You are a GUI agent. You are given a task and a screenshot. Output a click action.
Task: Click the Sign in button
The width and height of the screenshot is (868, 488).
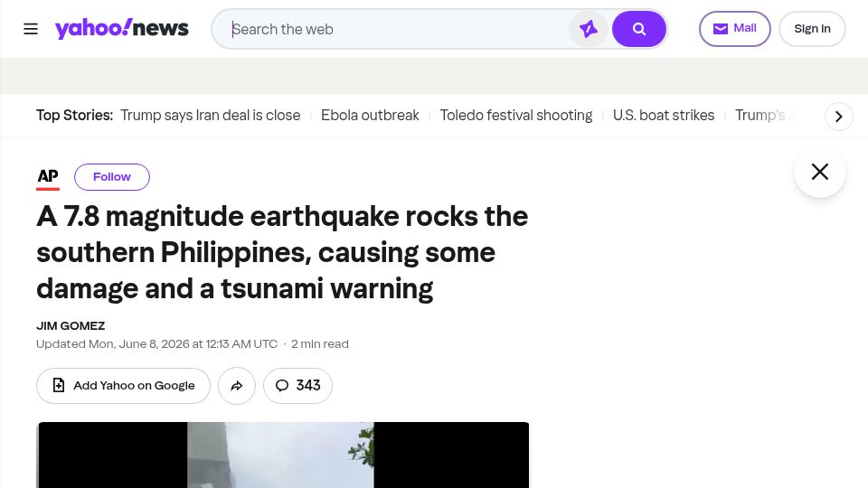(x=812, y=29)
